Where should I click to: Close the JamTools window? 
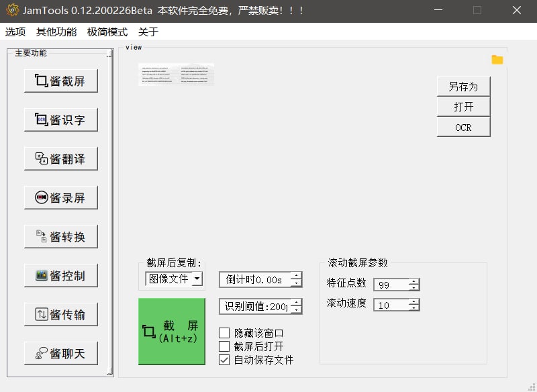click(x=517, y=10)
